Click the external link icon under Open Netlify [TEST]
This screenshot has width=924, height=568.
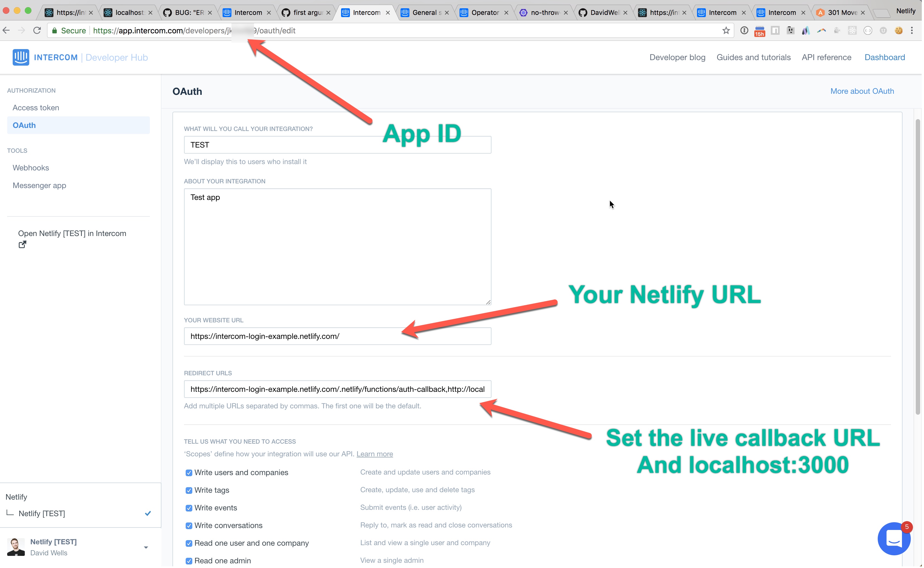23,245
